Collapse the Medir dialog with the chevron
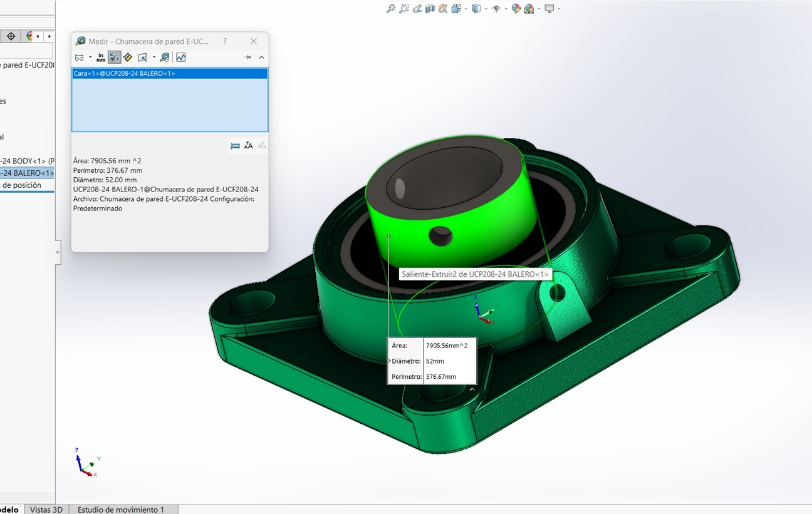Screen dimensions: 812x514 (x=262, y=58)
